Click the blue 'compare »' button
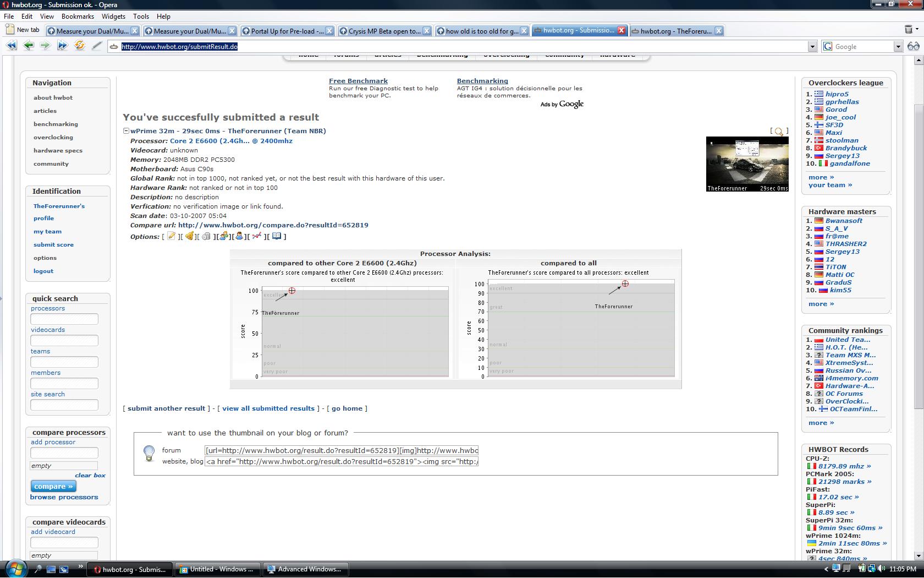Image resolution: width=924 pixels, height=578 pixels. pyautogui.click(x=53, y=486)
